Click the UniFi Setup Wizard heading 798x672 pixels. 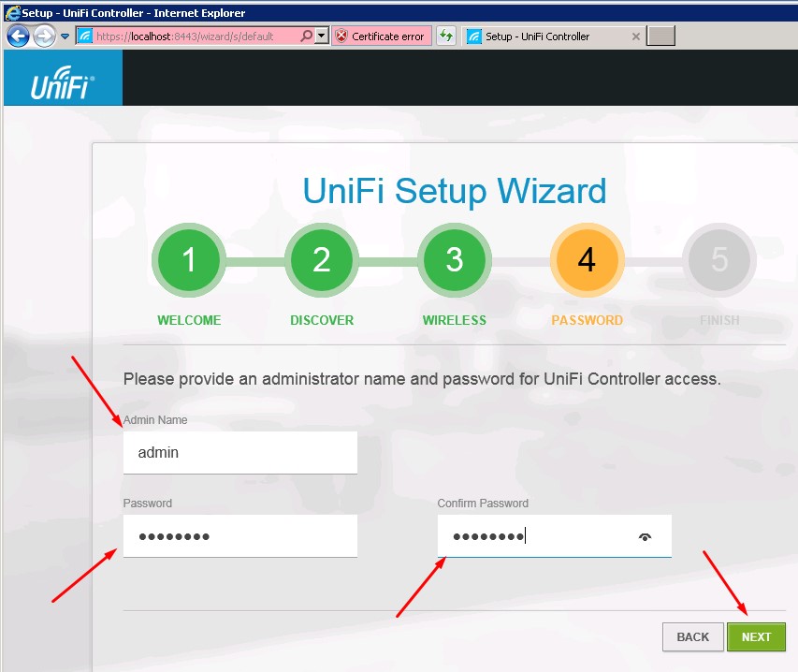click(455, 191)
